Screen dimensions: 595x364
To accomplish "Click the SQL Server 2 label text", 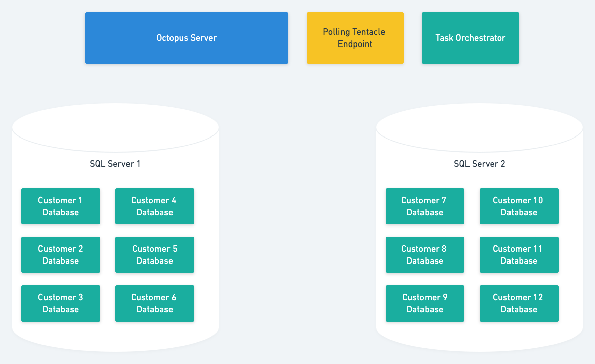I will (479, 163).
